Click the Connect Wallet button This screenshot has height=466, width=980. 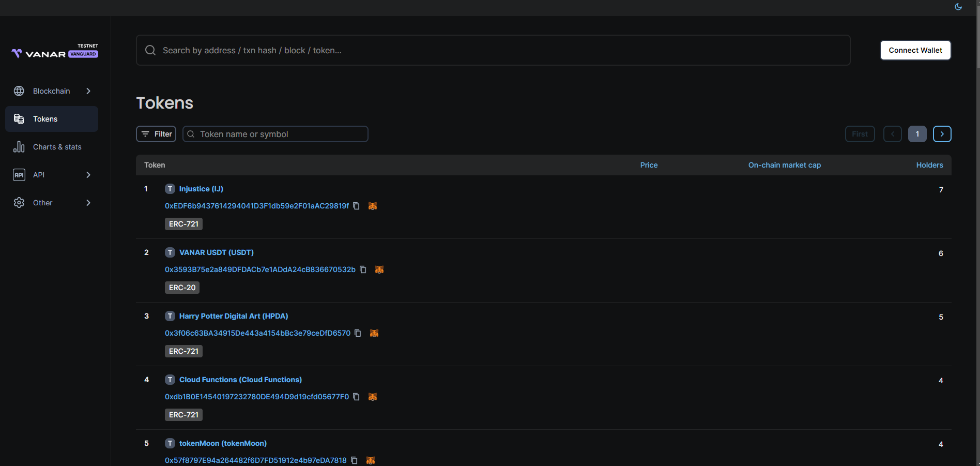point(915,50)
